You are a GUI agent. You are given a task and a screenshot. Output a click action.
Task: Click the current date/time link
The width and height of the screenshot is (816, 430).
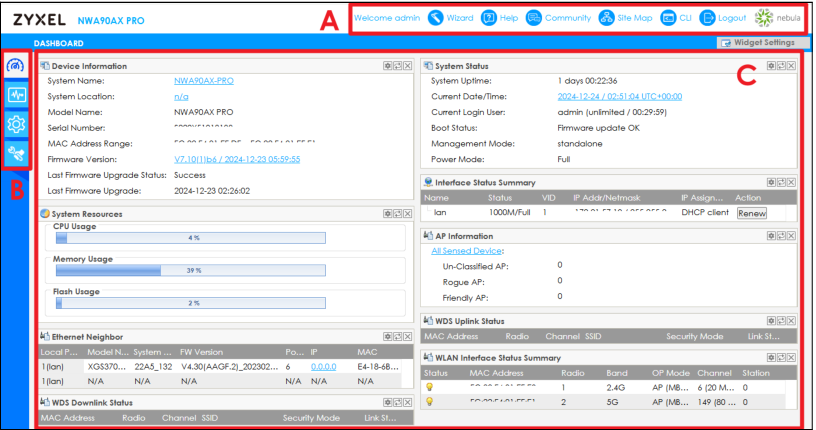point(619,96)
